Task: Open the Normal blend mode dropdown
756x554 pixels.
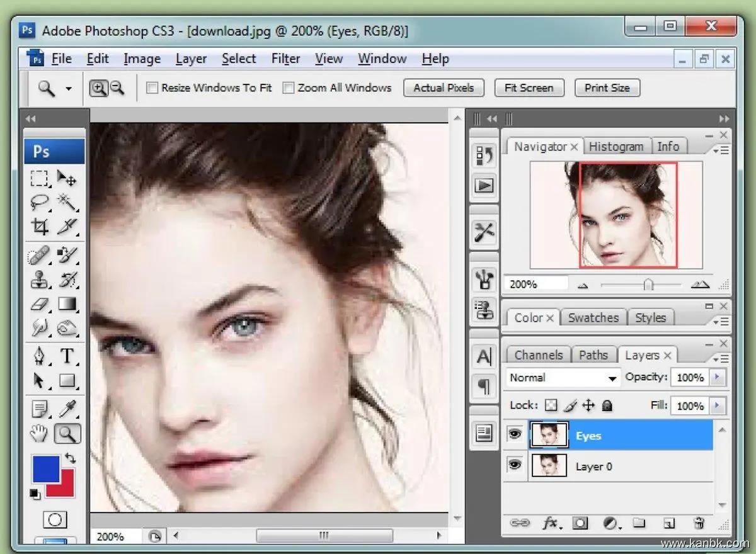Action: pyautogui.click(x=563, y=378)
